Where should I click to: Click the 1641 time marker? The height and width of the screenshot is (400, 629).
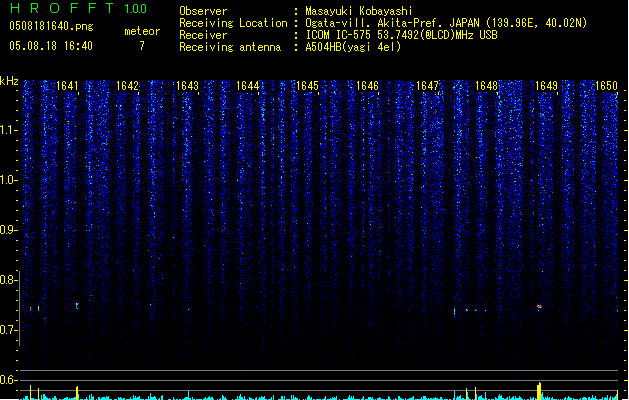[67, 86]
